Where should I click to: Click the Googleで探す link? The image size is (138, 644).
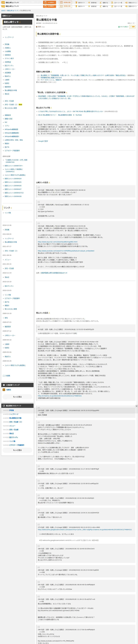(x=43, y=141)
